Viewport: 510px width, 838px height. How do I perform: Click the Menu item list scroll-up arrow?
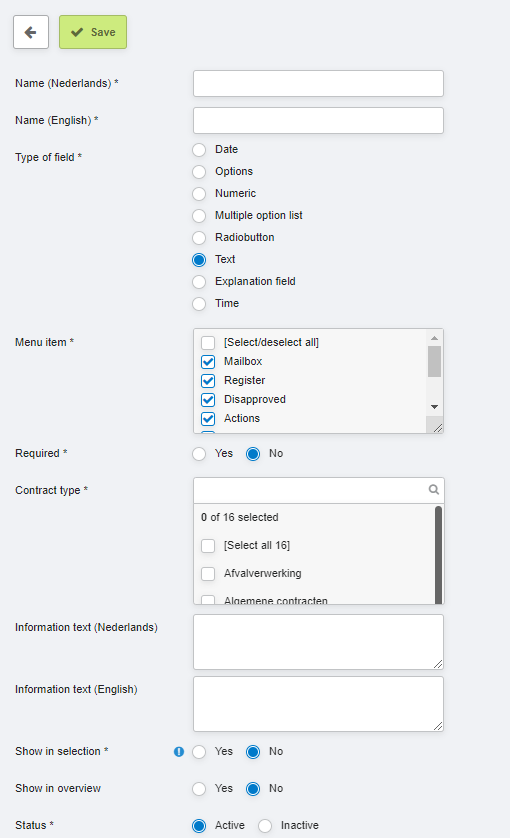[x=435, y=338]
